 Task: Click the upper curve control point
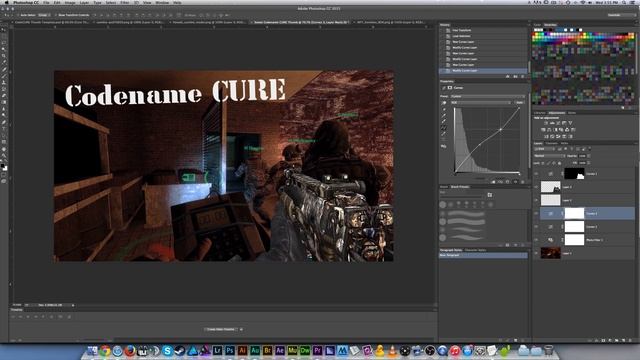click(x=501, y=129)
